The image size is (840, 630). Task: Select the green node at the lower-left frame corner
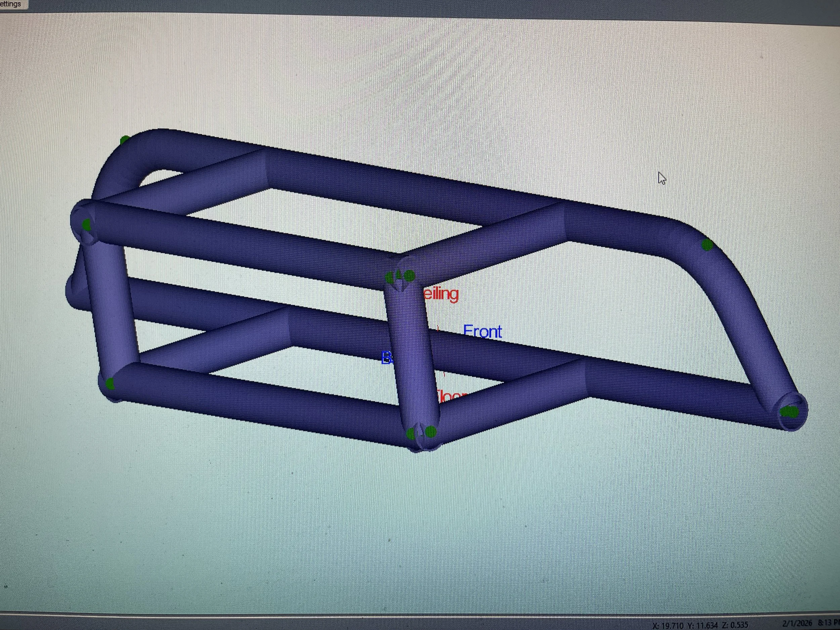(x=110, y=384)
